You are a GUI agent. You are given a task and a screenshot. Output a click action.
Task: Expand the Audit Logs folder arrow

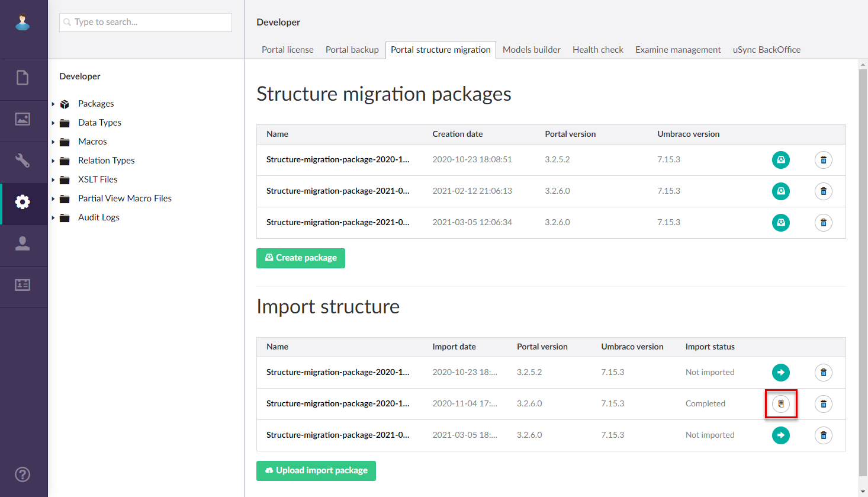tap(53, 218)
